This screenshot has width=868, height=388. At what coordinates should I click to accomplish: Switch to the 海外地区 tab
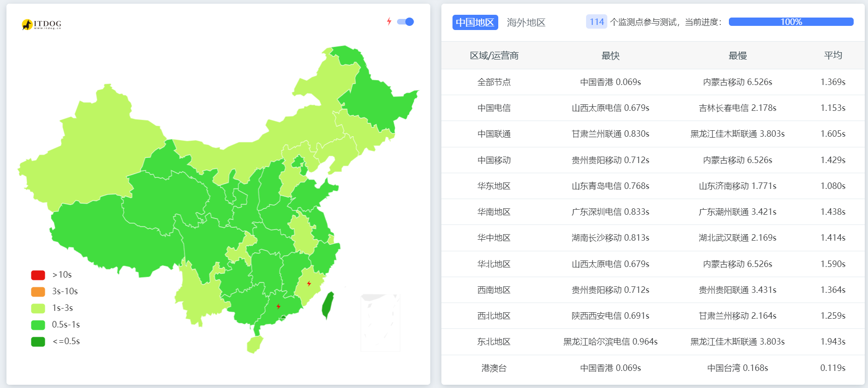click(526, 22)
